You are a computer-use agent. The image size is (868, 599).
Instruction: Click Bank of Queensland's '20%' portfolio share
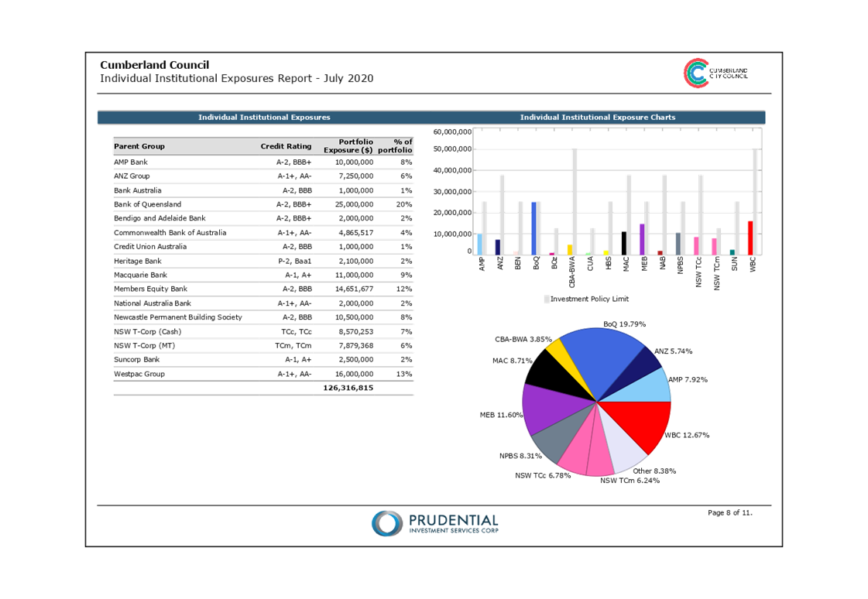pyautogui.click(x=404, y=204)
